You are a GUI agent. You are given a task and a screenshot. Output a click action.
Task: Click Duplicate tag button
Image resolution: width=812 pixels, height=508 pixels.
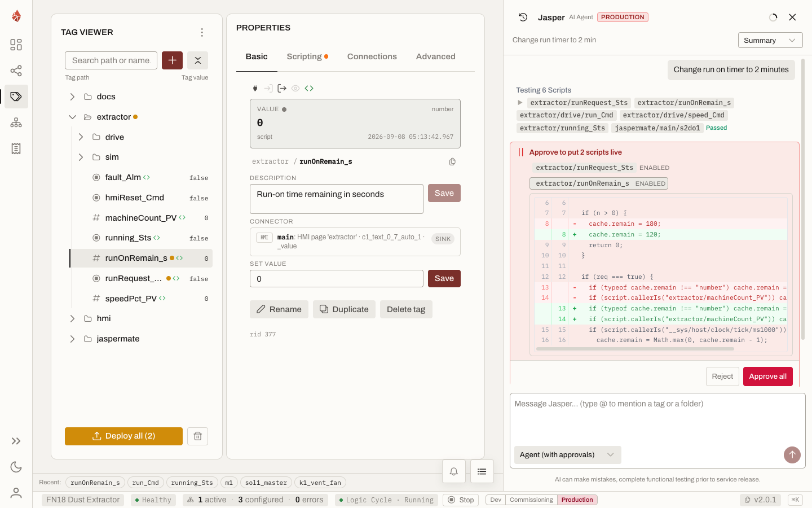[344, 309]
